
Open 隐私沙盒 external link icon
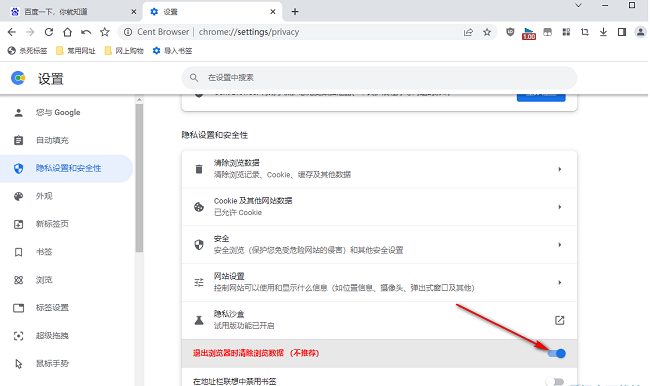tap(560, 320)
